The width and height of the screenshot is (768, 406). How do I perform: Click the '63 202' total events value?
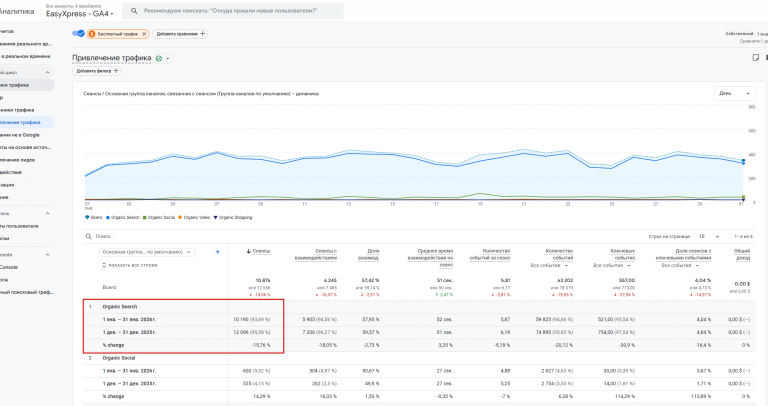(x=564, y=281)
